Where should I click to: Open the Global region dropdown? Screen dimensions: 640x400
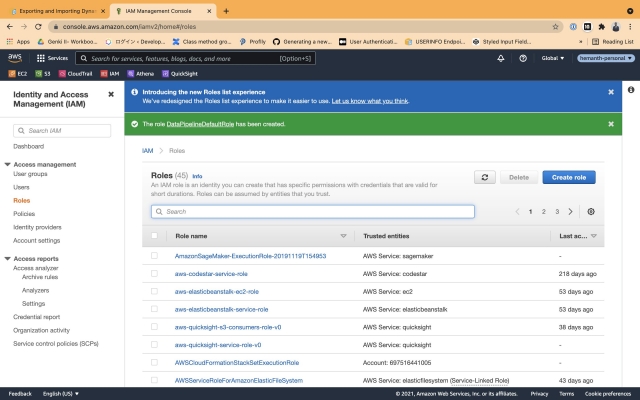(x=553, y=58)
